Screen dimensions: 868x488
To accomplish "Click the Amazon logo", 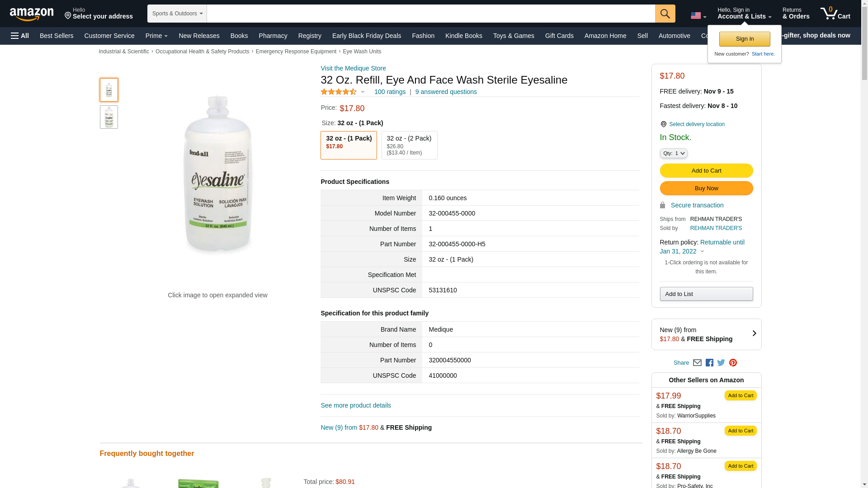I will coord(32,14).
